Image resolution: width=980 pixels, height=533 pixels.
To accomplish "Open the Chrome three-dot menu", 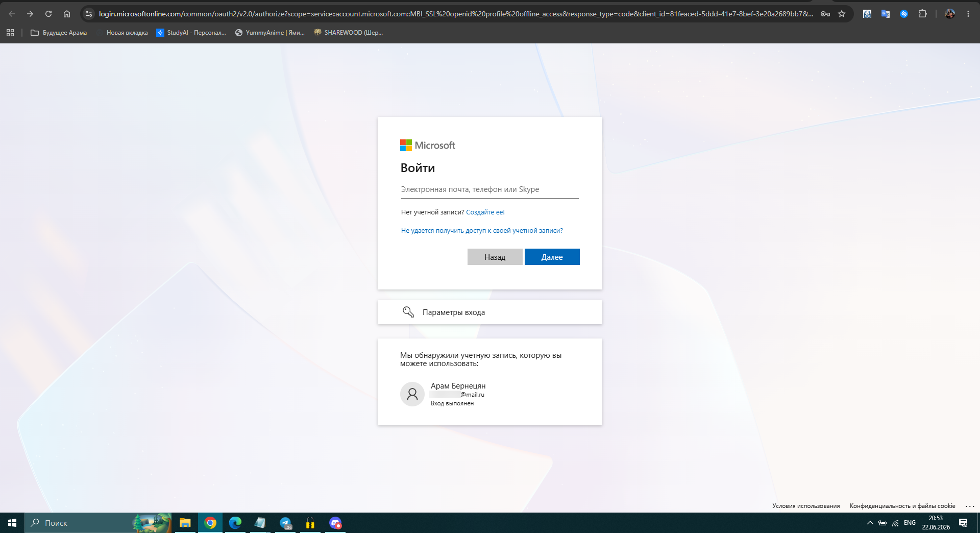I will click(968, 14).
